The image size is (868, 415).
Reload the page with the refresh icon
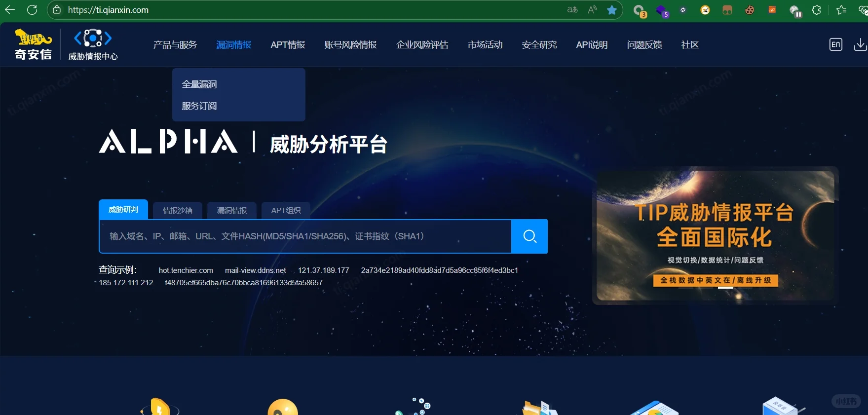pos(32,10)
